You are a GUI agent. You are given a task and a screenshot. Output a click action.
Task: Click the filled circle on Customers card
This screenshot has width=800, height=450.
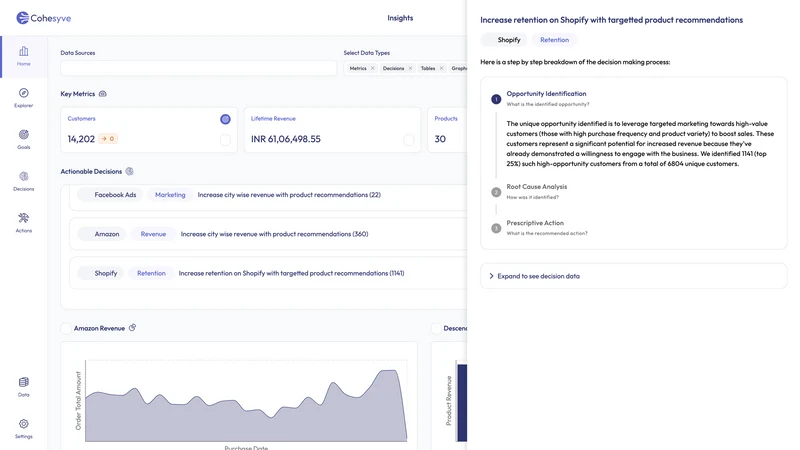pos(225,119)
